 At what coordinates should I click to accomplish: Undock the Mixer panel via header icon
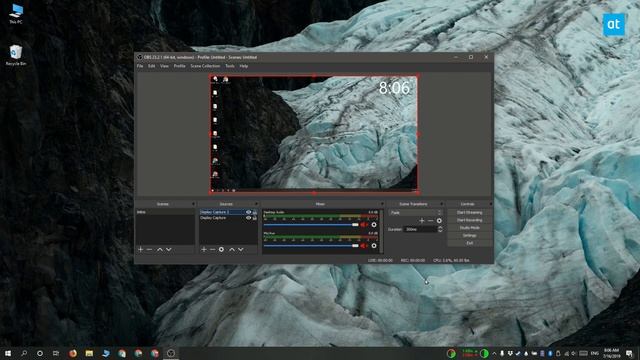[382, 204]
